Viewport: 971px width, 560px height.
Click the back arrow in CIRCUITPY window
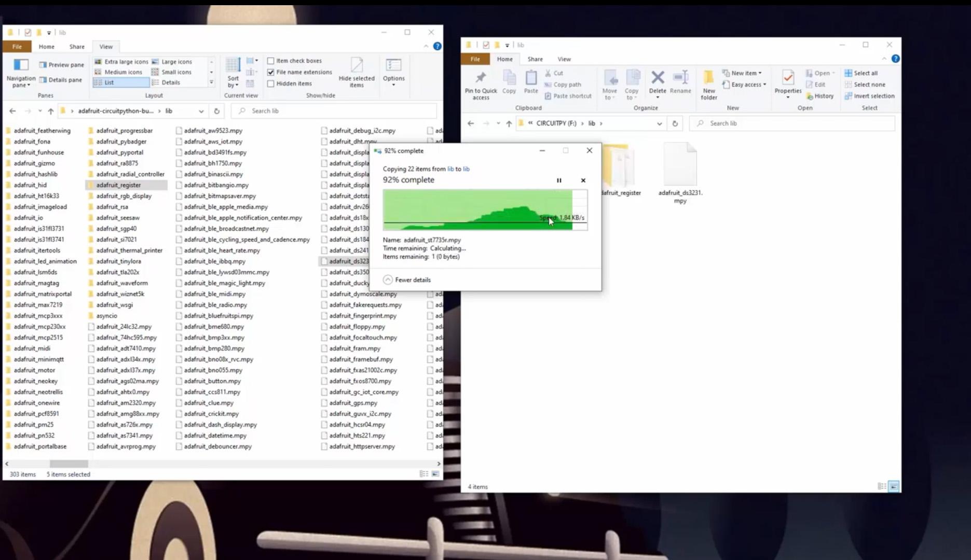(x=471, y=123)
